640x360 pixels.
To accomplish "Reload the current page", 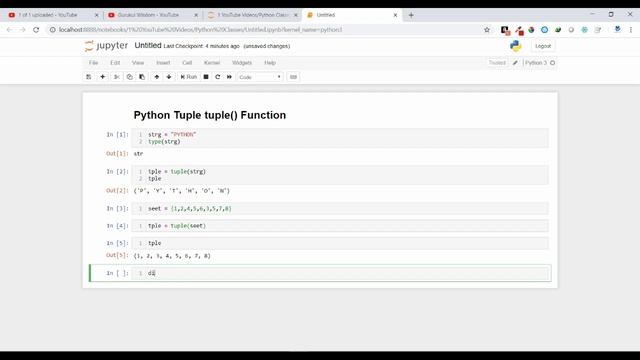I will pos(36,30).
